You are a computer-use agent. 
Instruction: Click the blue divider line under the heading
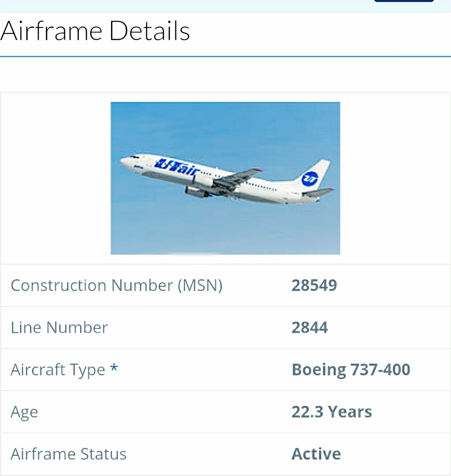pyautogui.click(x=225, y=56)
